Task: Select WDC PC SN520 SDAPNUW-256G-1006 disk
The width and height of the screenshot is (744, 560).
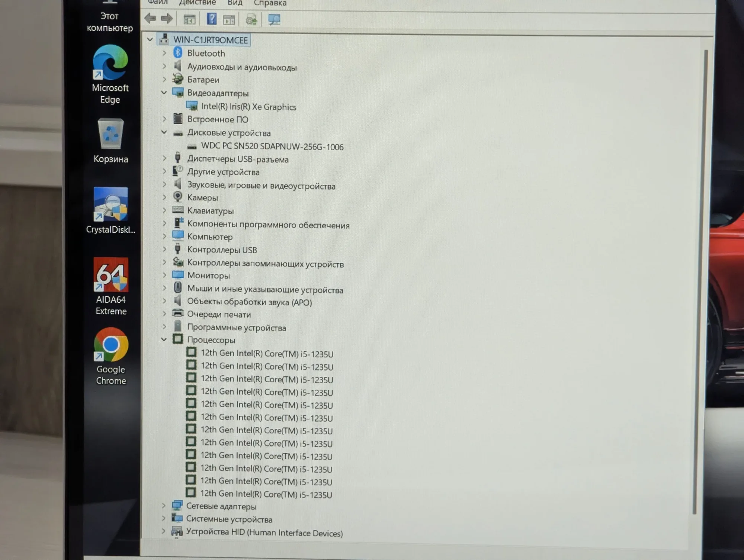Action: coord(272,147)
